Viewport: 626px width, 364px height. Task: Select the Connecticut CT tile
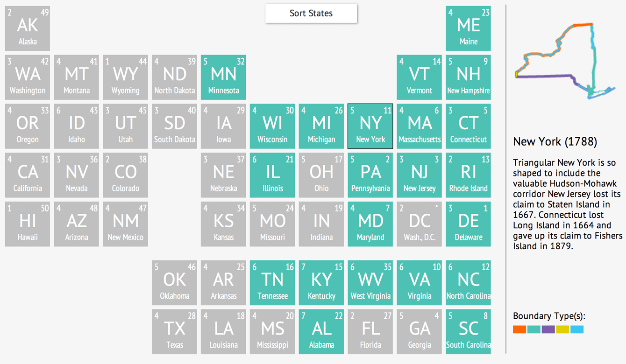click(x=468, y=126)
